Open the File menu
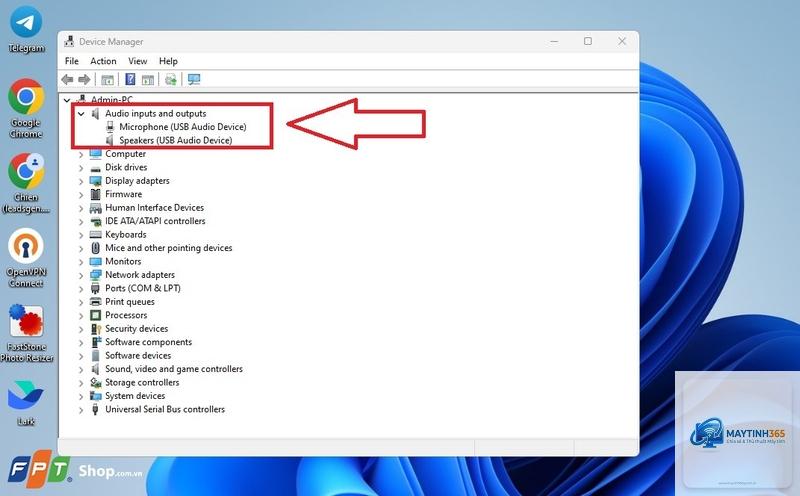Screen dimensions: 800x496 click(71, 61)
